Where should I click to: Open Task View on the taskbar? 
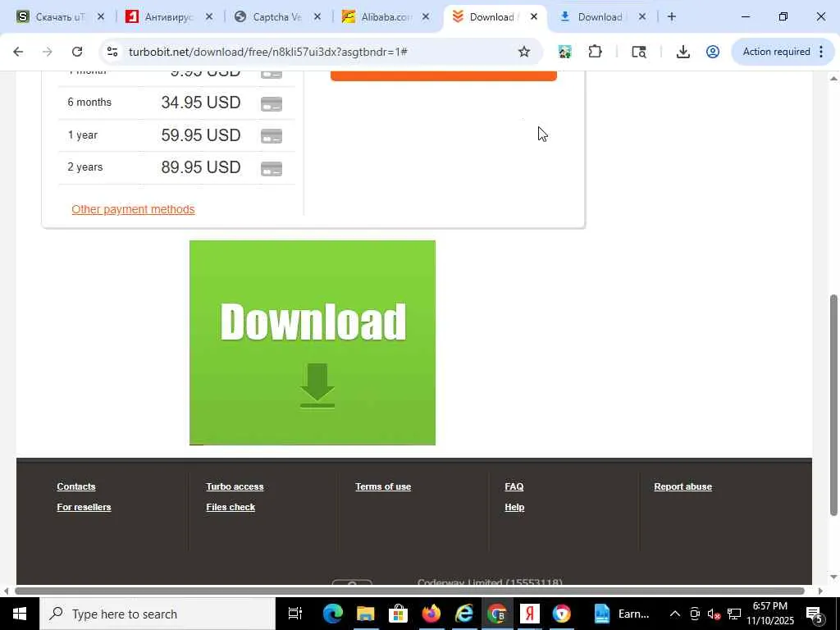point(295,614)
